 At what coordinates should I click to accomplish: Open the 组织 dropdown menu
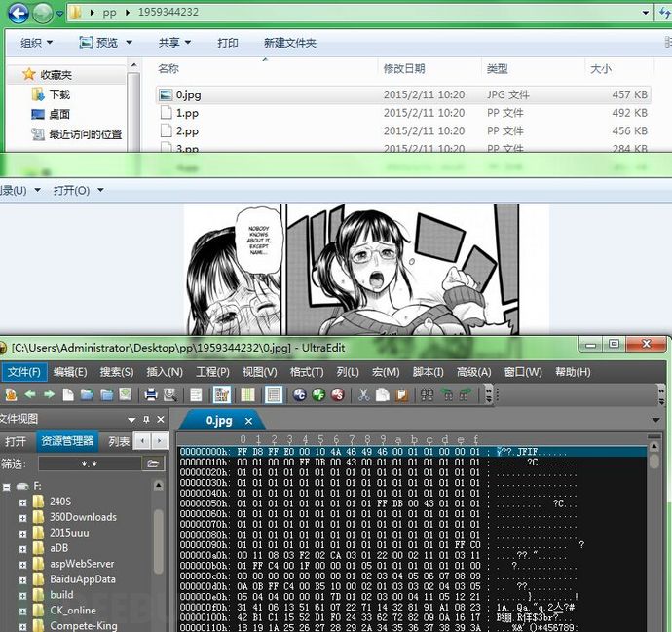point(36,43)
